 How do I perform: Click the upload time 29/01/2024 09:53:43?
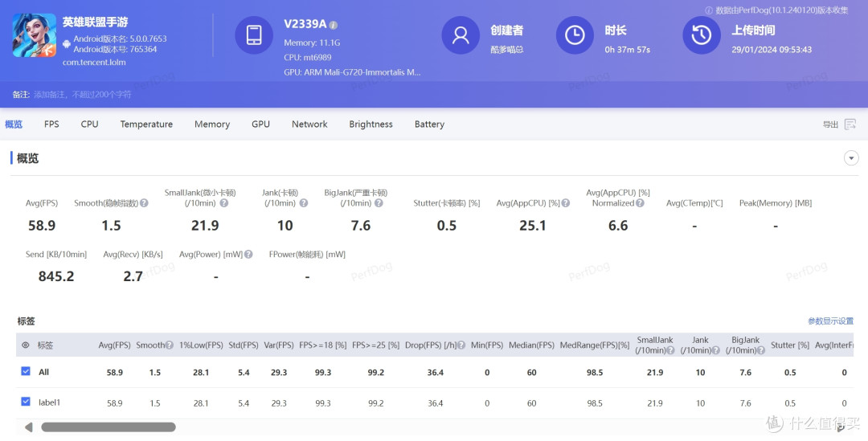(x=772, y=50)
